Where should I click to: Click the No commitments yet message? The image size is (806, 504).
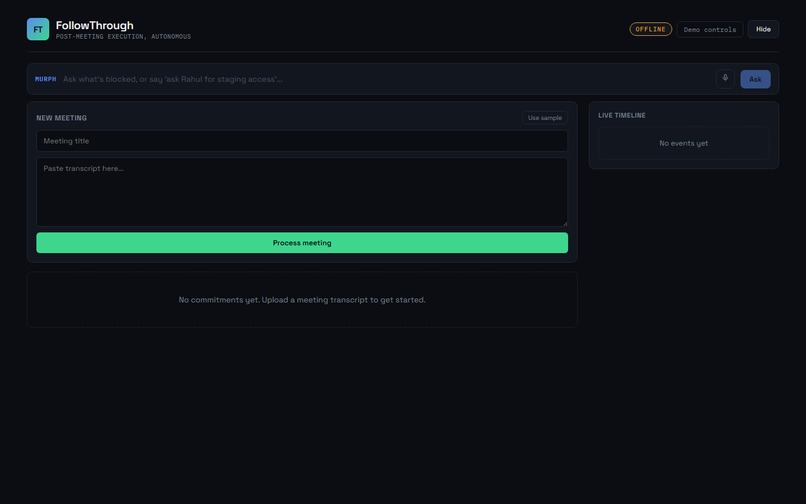click(x=302, y=300)
